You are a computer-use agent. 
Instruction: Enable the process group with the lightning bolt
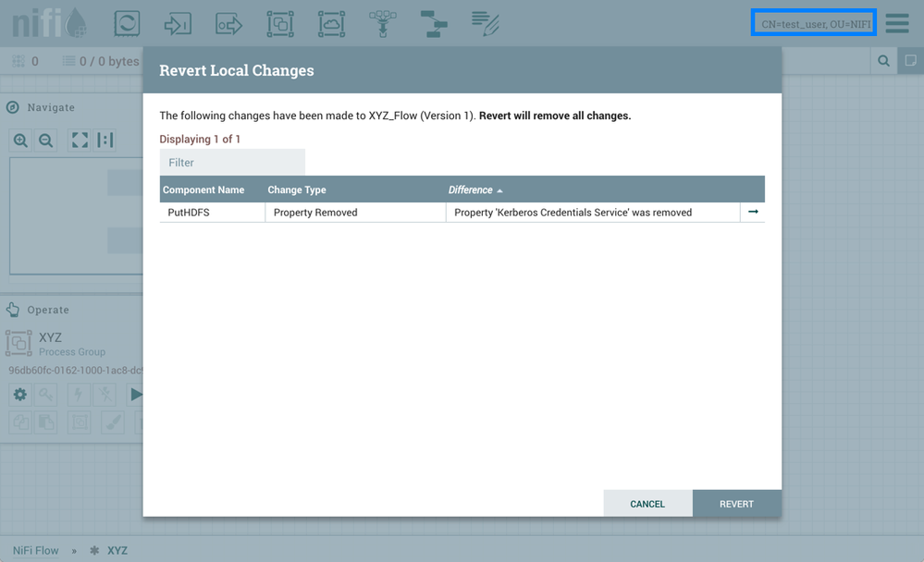coord(78,394)
